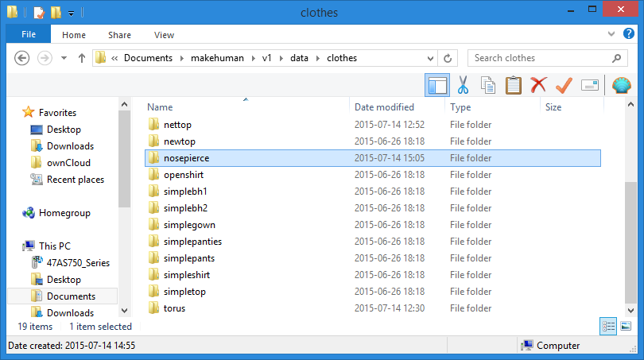Click makehuman in the address path
The width and height of the screenshot is (644, 360).
click(x=216, y=58)
